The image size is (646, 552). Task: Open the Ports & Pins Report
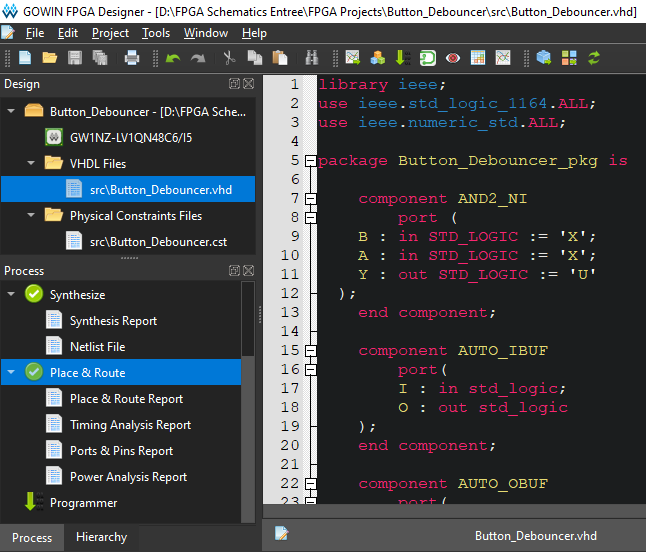point(121,450)
